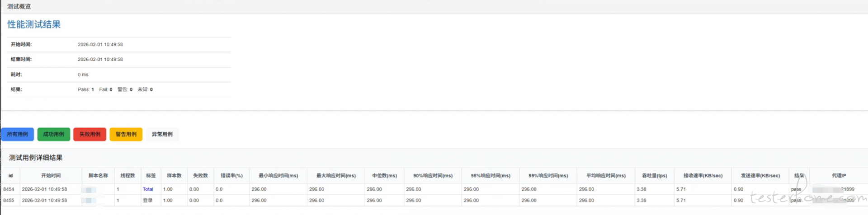The height and width of the screenshot is (215, 868).
Task: Select row with id 8455
Action: coord(9,201)
